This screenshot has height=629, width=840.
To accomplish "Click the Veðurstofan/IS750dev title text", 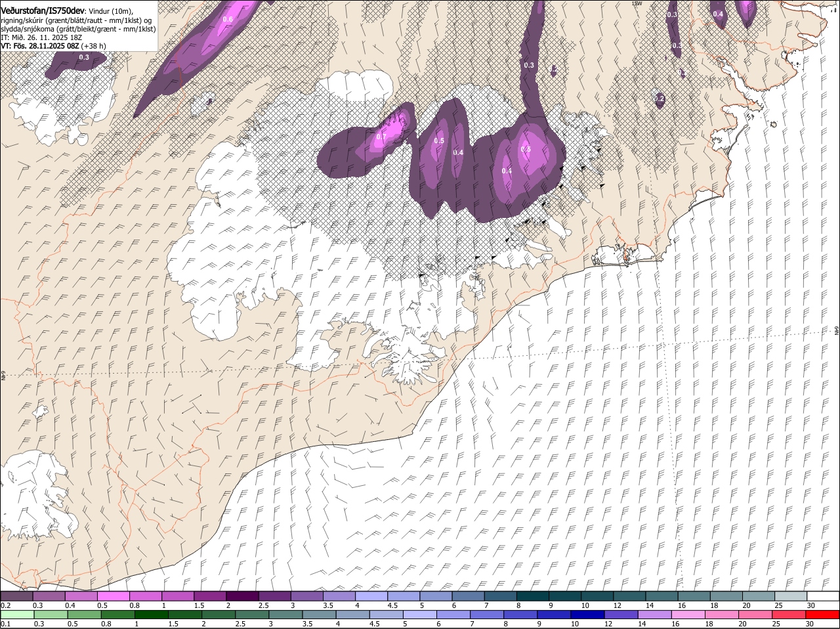I will pyautogui.click(x=43, y=10).
